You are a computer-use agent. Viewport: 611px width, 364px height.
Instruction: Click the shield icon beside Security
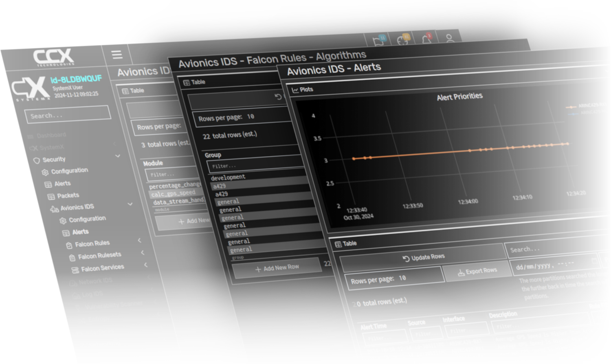[37, 160]
